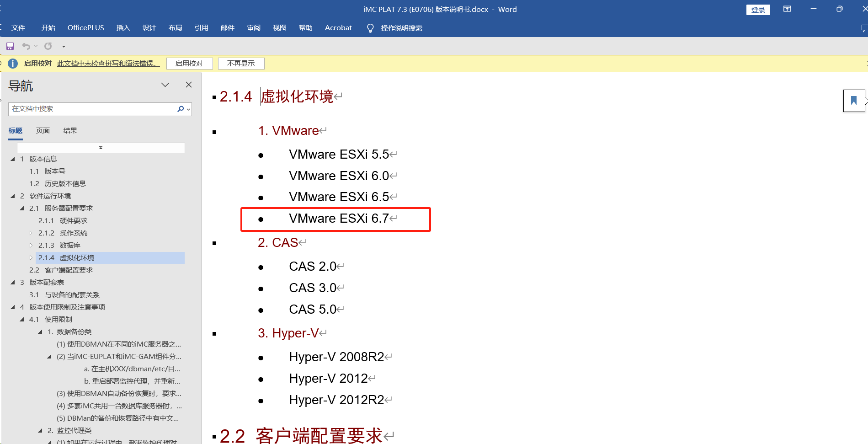Open the Customize Quick Access Toolbar arrow
The height and width of the screenshot is (444, 868).
64,46
